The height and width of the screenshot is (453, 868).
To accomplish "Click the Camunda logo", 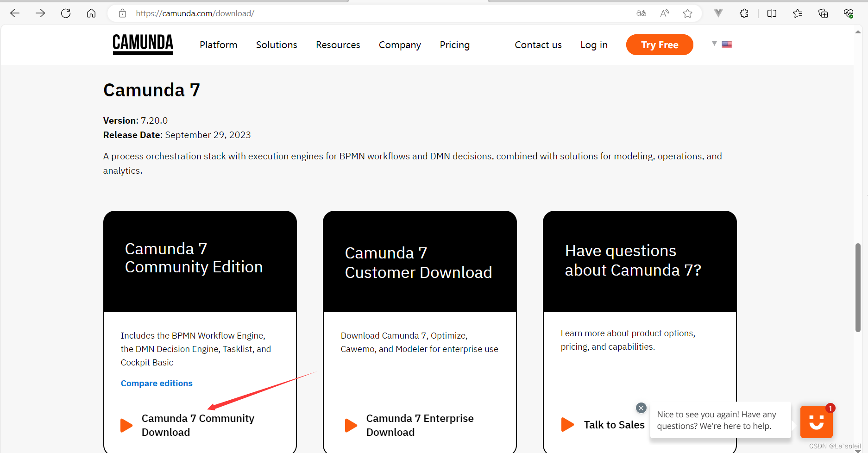I will (143, 44).
